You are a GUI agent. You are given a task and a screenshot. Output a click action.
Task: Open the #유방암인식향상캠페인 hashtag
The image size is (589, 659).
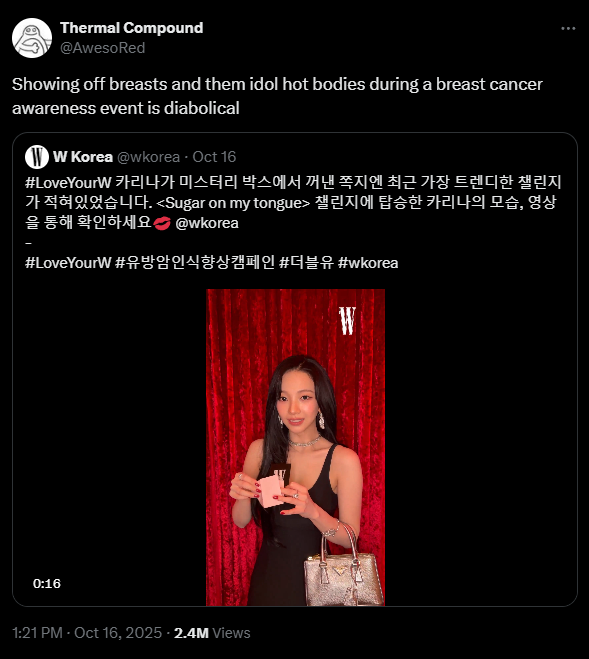point(195,263)
